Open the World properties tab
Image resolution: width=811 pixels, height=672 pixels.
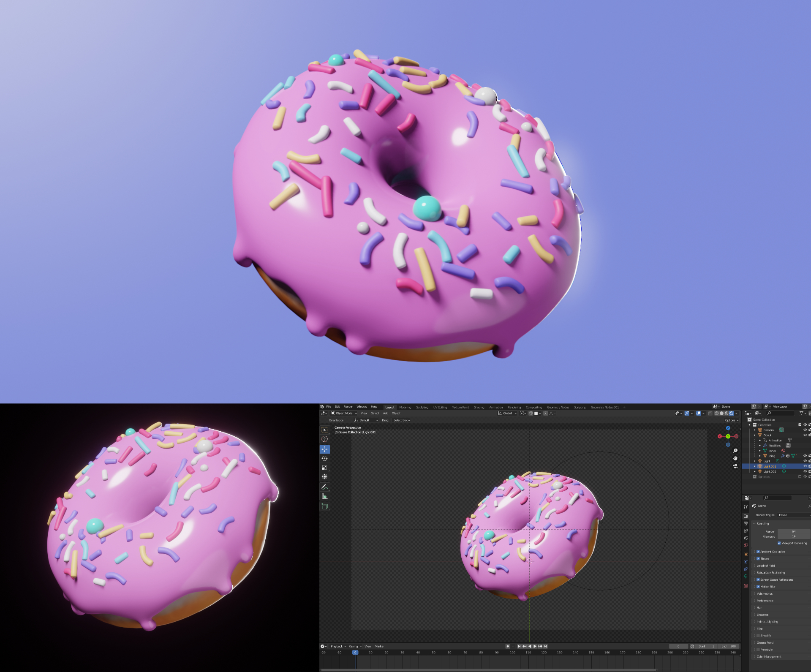point(746,545)
